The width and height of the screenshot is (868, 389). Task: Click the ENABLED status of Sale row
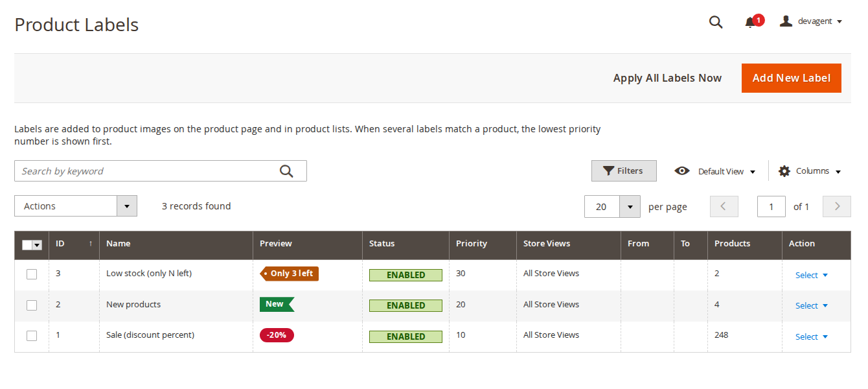click(405, 336)
